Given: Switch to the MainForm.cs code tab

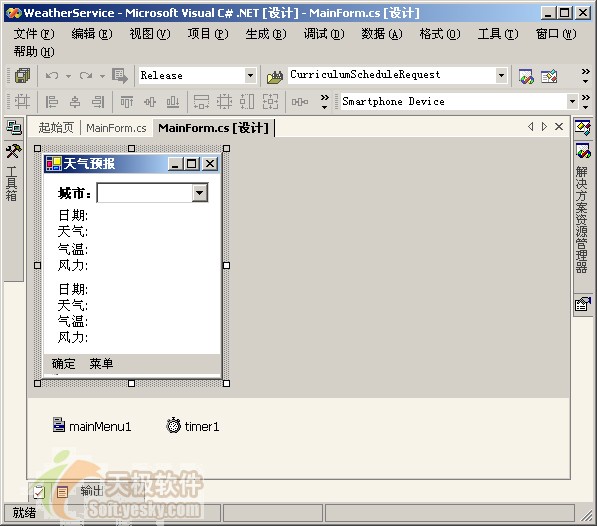Looking at the screenshot, I should (x=116, y=128).
